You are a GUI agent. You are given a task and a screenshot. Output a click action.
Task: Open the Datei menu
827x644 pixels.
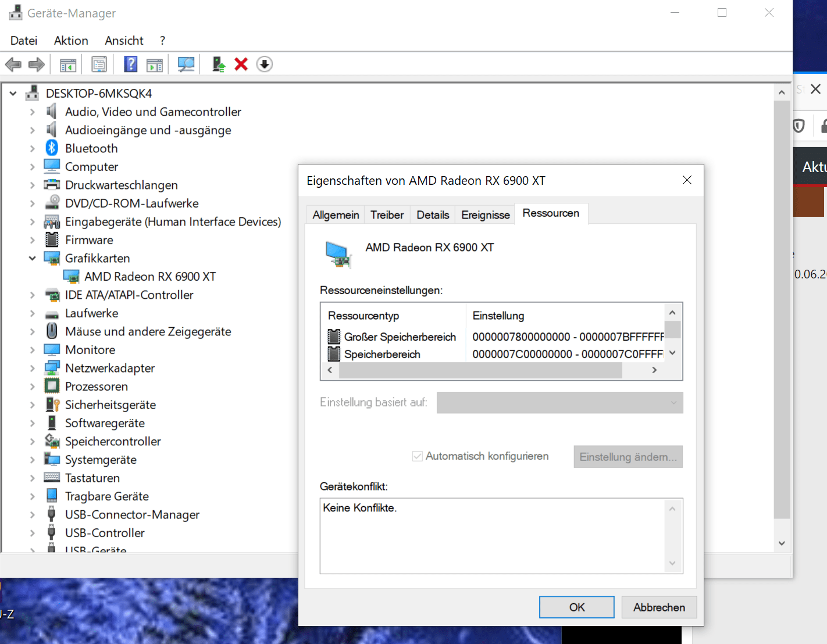[x=24, y=41]
